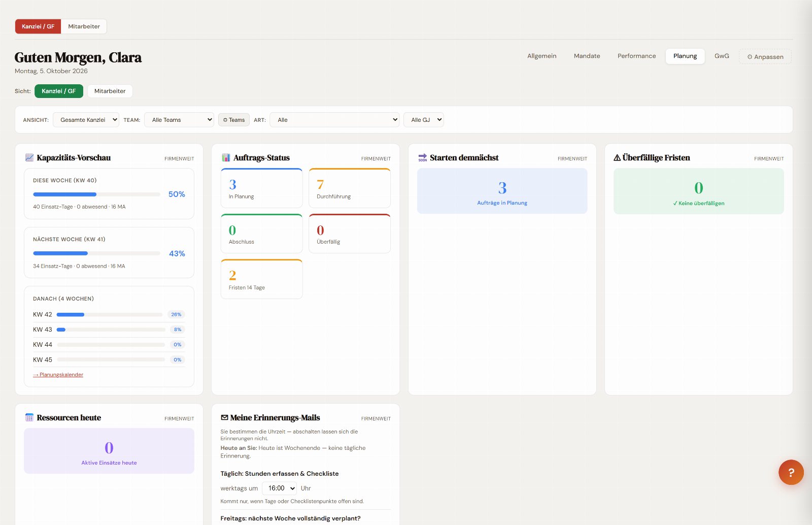Screen dimensions: 812x525
Task: Click 'Freitags: nächste Woche vollständig verplant?'
Action: click(291, 518)
